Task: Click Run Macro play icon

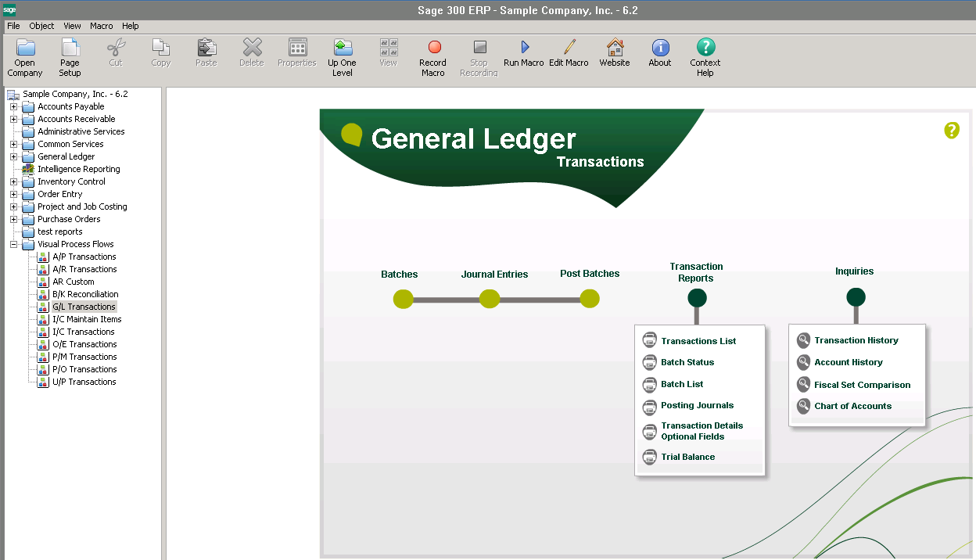Action: click(525, 47)
